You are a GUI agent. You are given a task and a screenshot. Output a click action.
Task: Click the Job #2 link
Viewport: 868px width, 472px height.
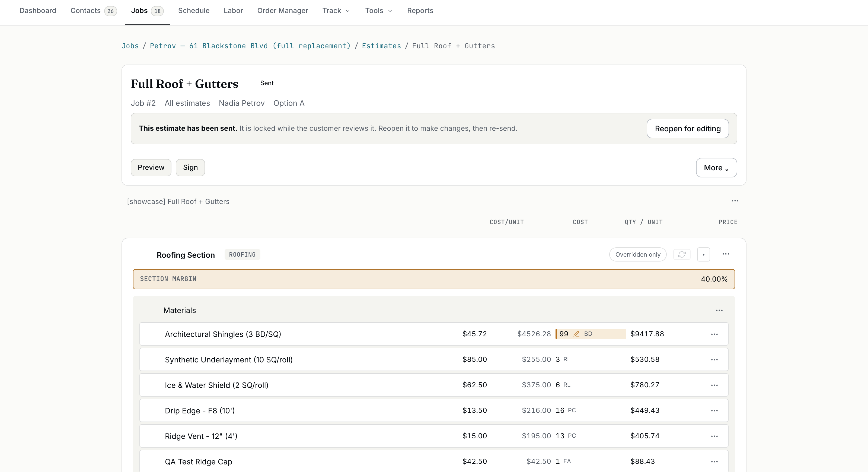coord(143,103)
